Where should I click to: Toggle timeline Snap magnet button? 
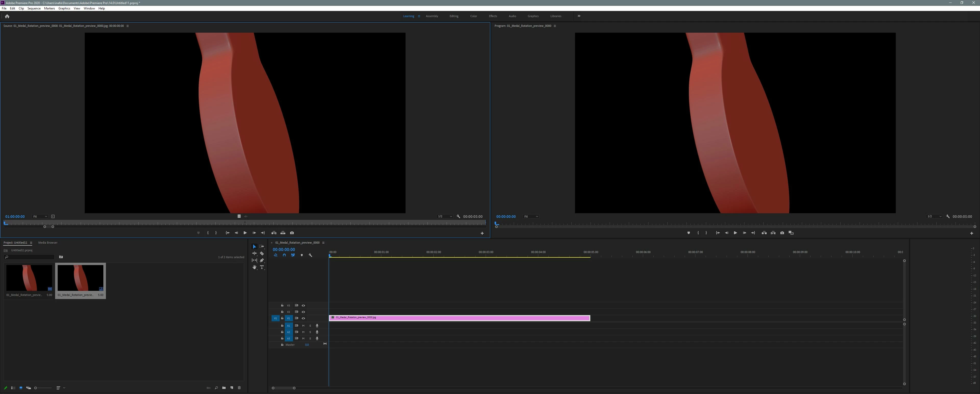(x=284, y=255)
